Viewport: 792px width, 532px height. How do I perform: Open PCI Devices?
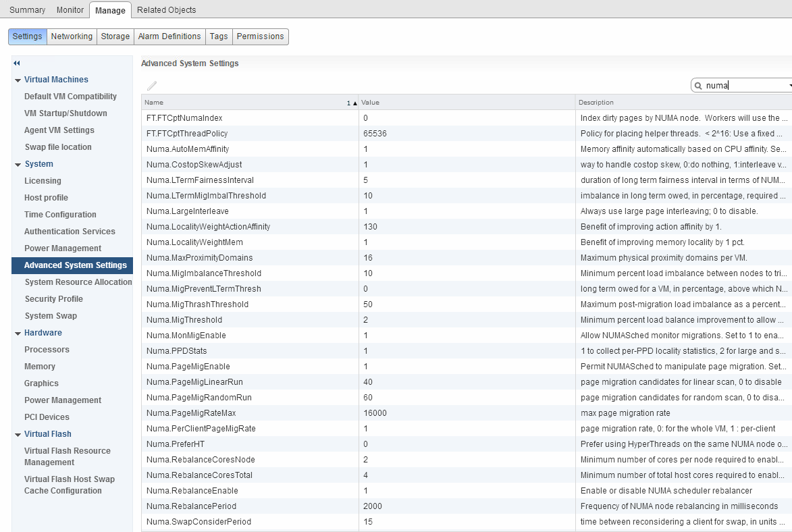[x=47, y=417]
